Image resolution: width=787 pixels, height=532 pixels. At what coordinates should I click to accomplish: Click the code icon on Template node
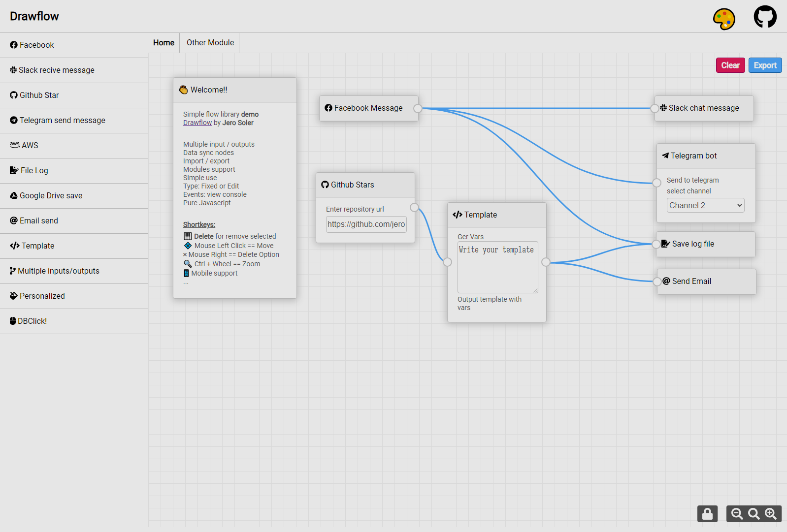458,215
